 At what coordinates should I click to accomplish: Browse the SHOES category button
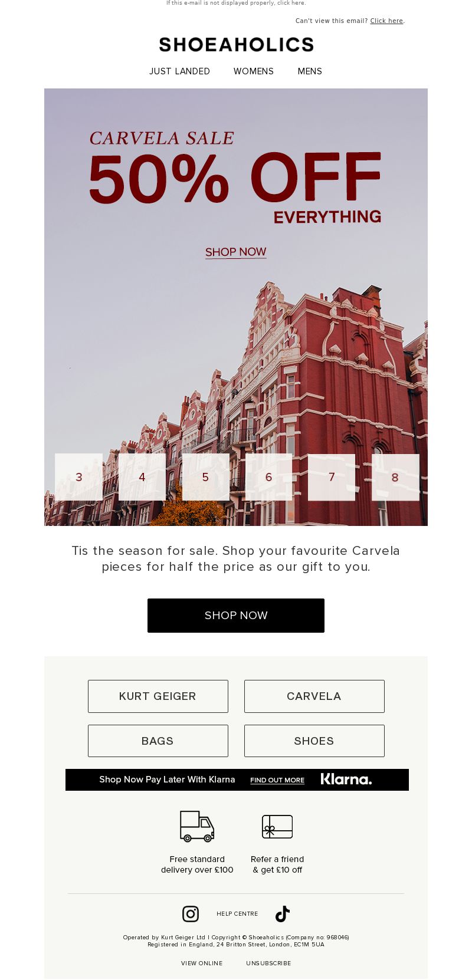[x=314, y=741]
